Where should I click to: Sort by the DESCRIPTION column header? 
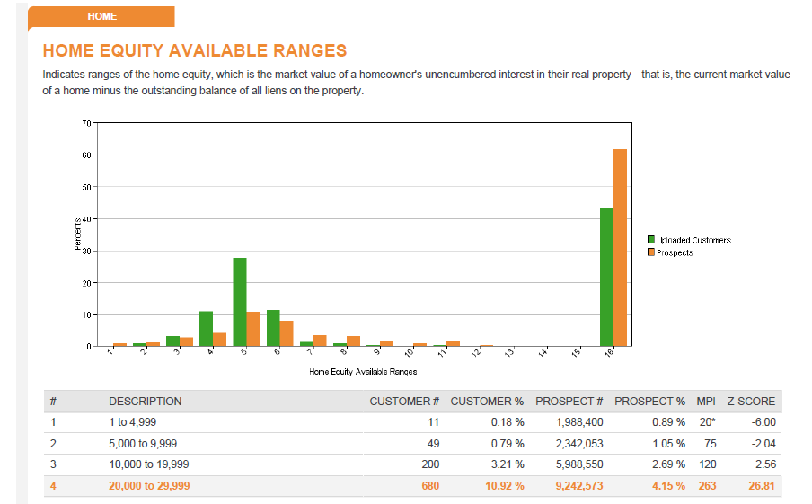pyautogui.click(x=145, y=402)
